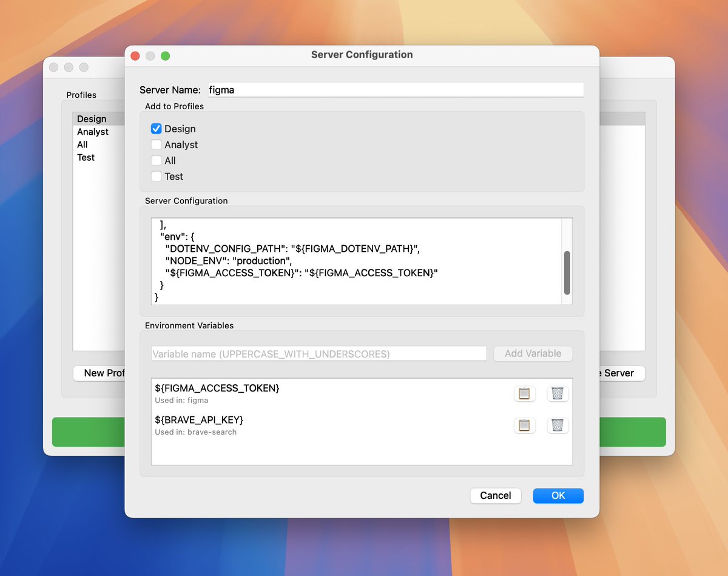Close the Server Configuration dialog with red button
Screen dimensions: 728x576
pos(135,56)
